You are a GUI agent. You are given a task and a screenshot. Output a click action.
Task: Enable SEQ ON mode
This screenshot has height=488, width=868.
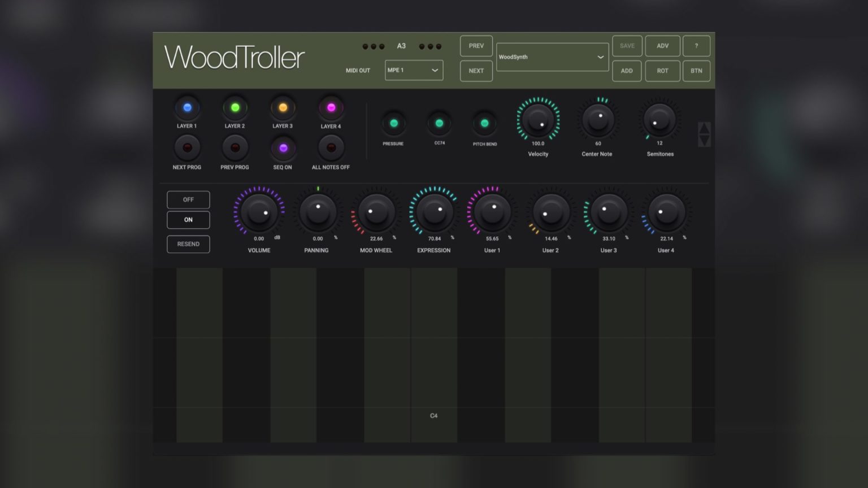coord(283,148)
